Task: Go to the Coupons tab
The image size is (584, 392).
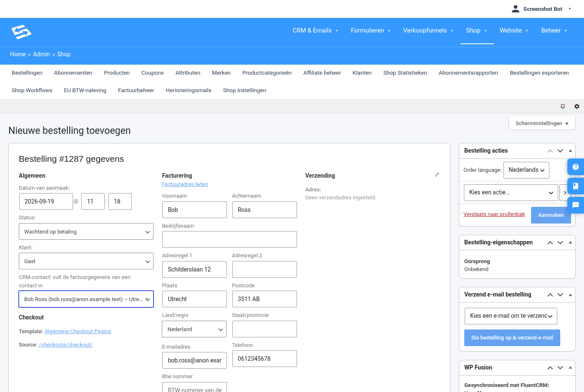Action: 153,73
